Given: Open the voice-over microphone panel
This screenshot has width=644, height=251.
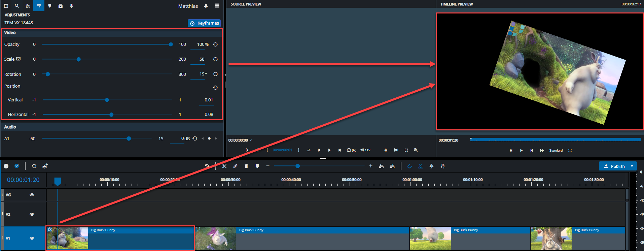Looking at the screenshot, I should tap(71, 6).
